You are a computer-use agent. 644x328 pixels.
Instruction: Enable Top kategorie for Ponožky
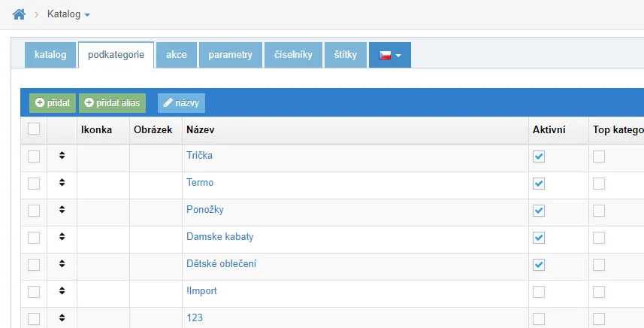coord(599,211)
